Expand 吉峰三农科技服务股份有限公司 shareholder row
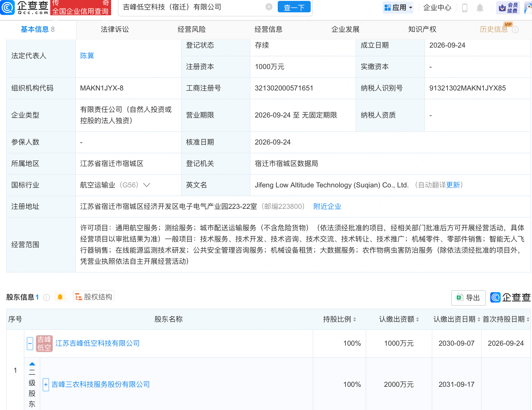Viewport: 532px width, 410px height. click(x=46, y=384)
